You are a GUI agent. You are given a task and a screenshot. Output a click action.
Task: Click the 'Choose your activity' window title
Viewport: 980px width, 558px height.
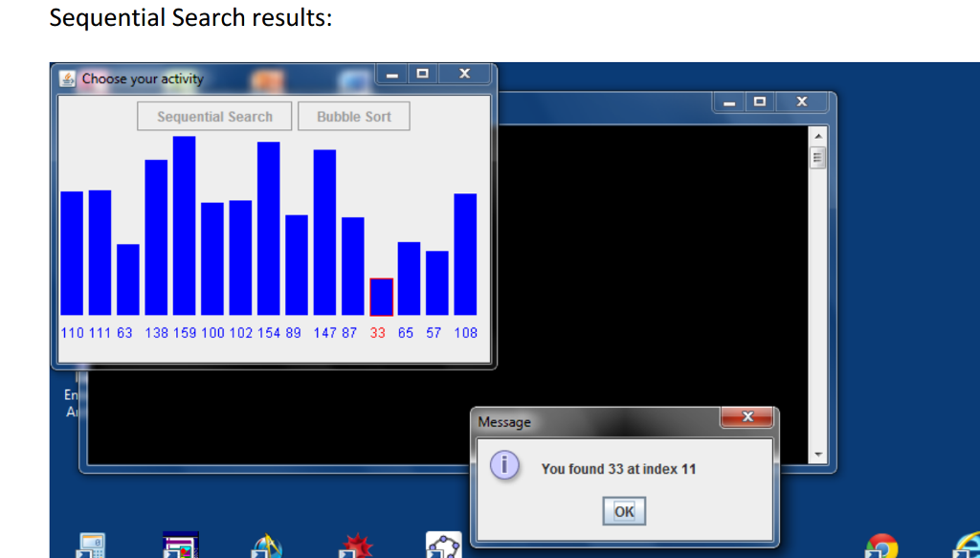click(x=143, y=78)
